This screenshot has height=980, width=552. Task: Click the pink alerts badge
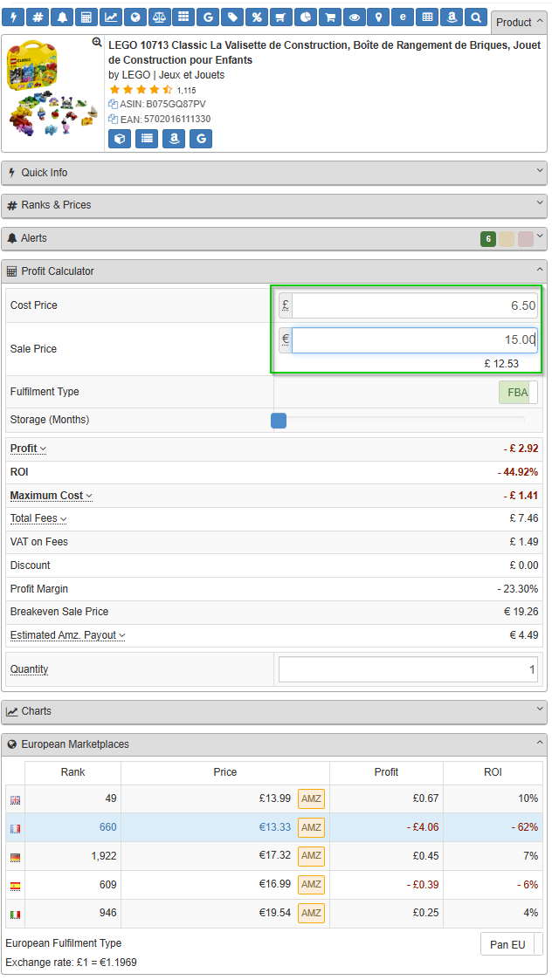click(526, 239)
